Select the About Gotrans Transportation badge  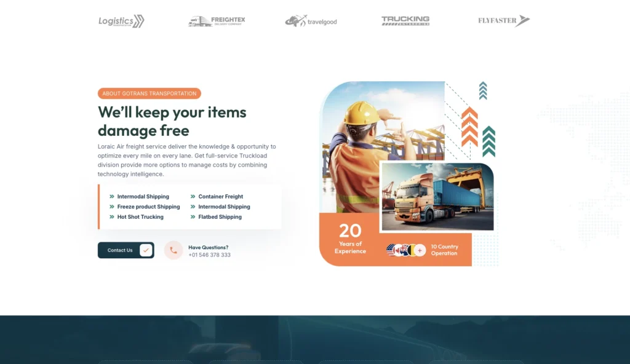point(150,93)
